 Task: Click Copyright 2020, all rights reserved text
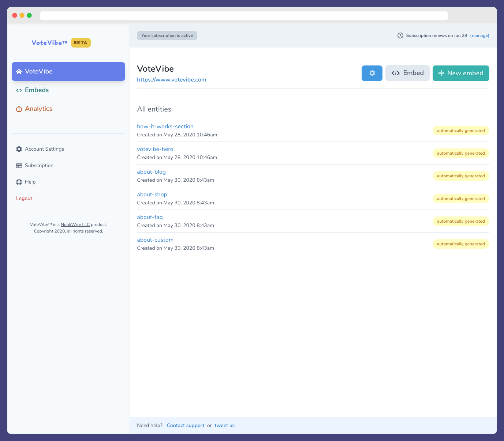tap(68, 231)
